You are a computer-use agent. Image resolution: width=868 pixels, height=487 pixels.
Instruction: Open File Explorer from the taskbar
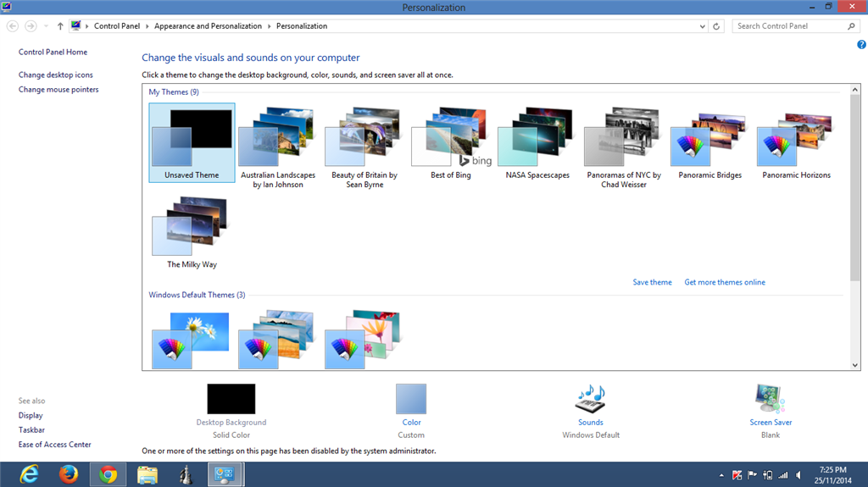(x=147, y=475)
